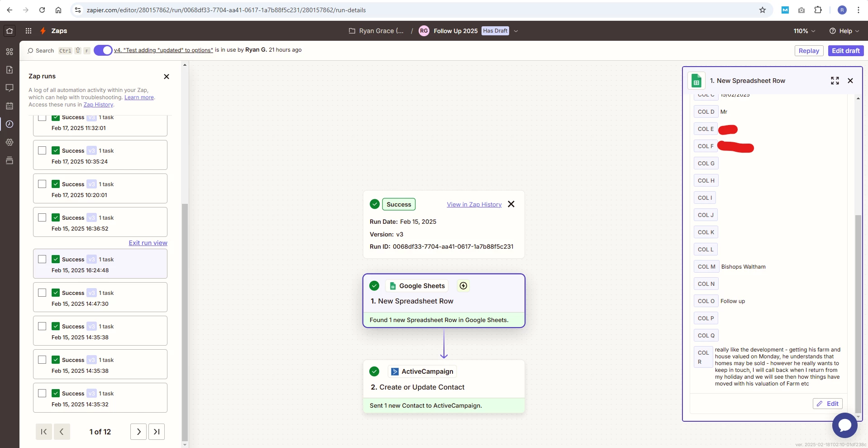This screenshot has height=448, width=868.
Task: Check the run Feb 17, 2025 10:35:24
Action: [42, 150]
